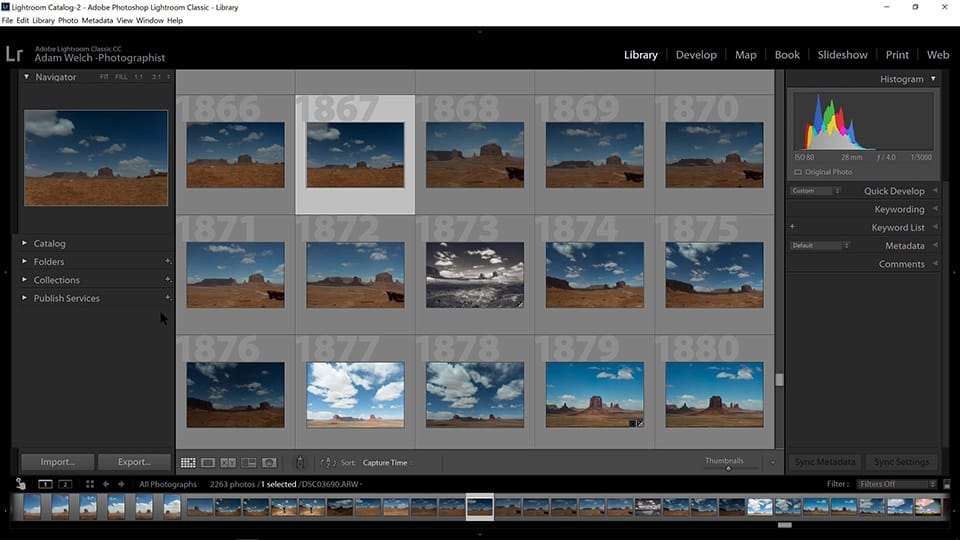Open the File menu
960x540 pixels.
(x=7, y=20)
